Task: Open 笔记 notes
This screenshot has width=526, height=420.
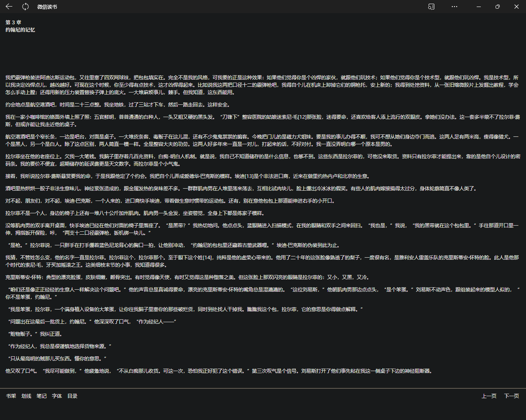Action: (x=42, y=396)
